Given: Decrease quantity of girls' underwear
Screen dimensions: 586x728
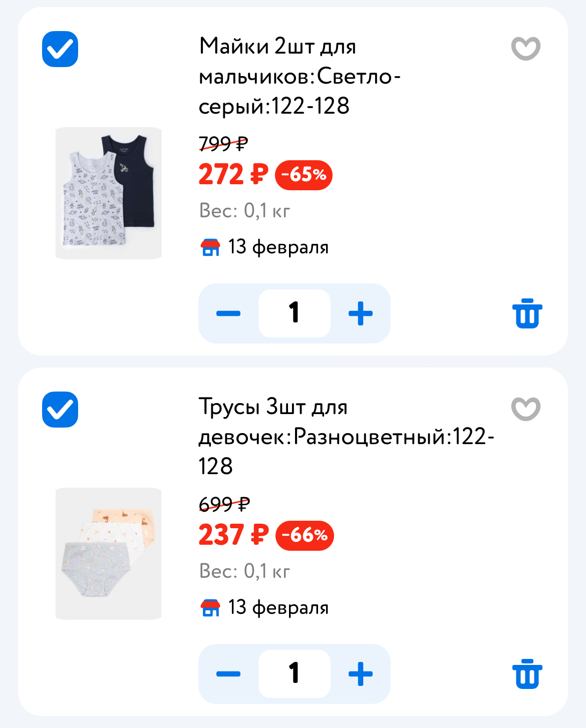Looking at the screenshot, I should 228,674.
